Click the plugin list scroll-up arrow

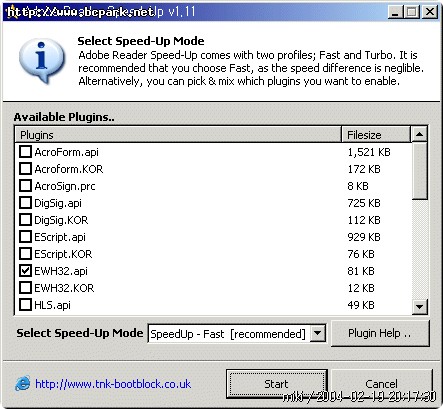pyautogui.click(x=419, y=134)
